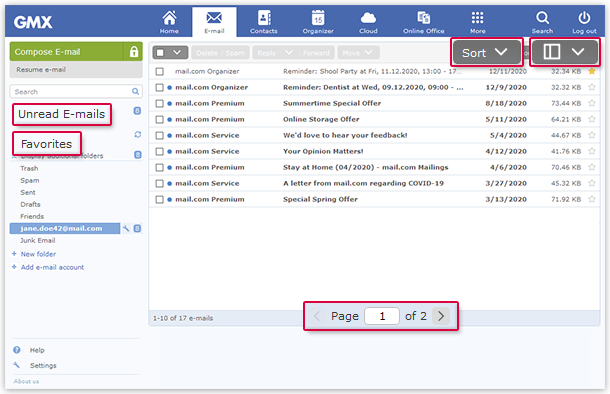The height and width of the screenshot is (394, 610).
Task: Tick checkbox for Dentist reminder email
Action: pyautogui.click(x=160, y=88)
